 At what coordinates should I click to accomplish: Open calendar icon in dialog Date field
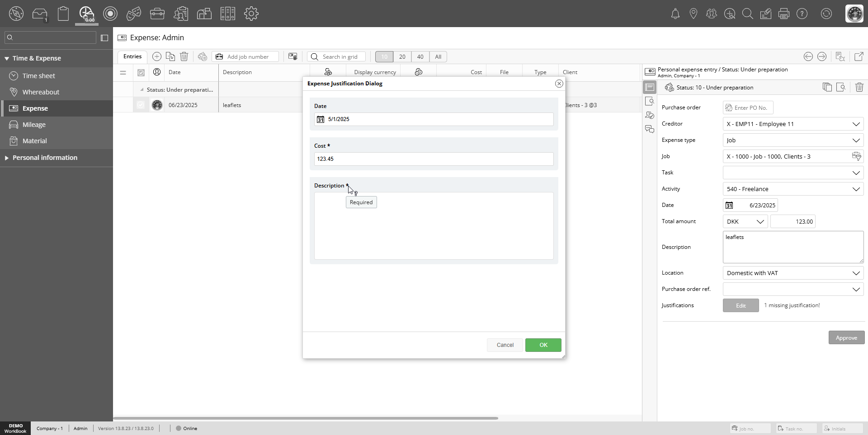click(321, 119)
